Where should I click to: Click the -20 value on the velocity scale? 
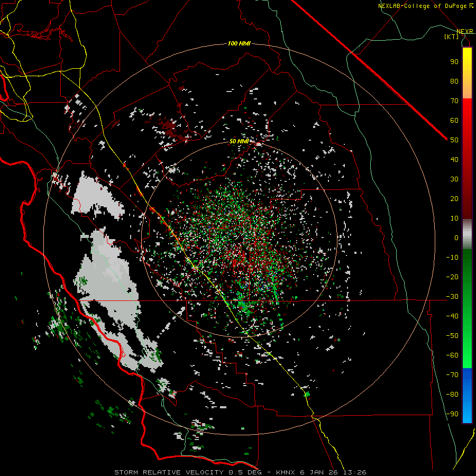click(452, 277)
